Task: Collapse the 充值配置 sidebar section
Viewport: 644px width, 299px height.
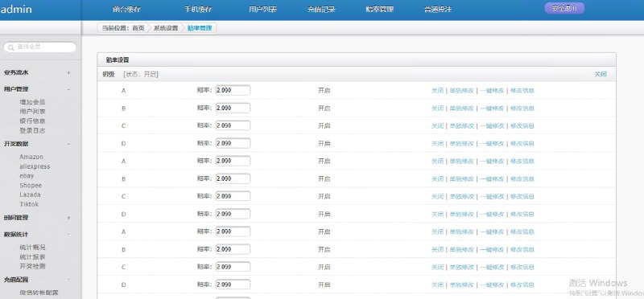Action: (68, 280)
